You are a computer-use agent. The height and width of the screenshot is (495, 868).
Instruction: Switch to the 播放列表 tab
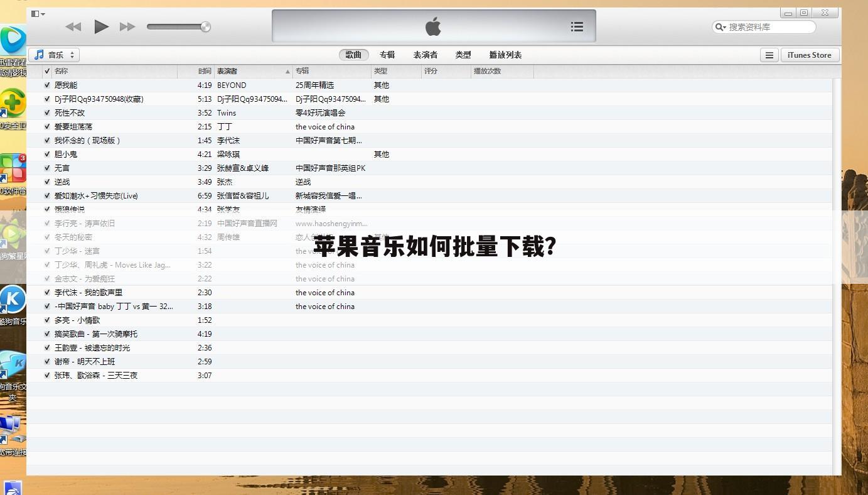coord(505,55)
